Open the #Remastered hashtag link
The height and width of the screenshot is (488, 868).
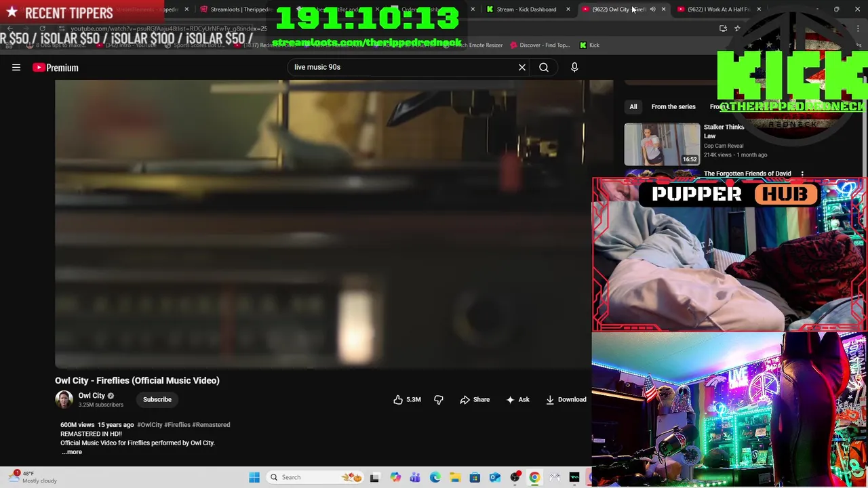pos(212,425)
